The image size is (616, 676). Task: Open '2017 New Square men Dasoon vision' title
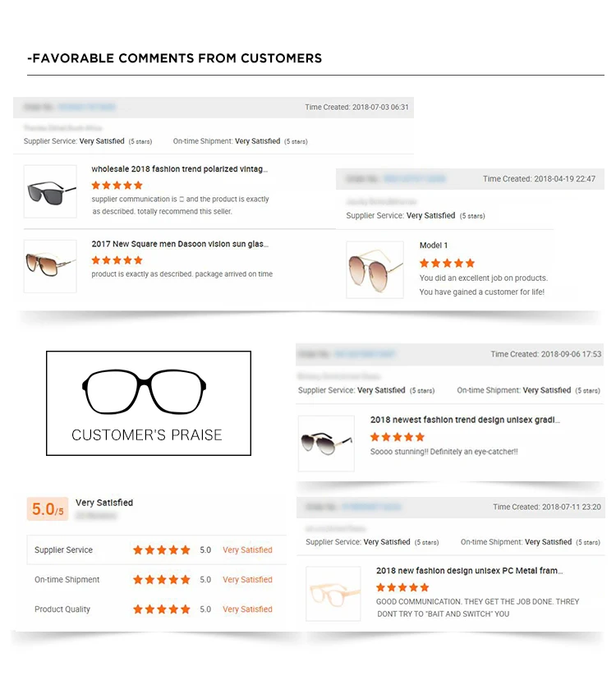point(180,244)
